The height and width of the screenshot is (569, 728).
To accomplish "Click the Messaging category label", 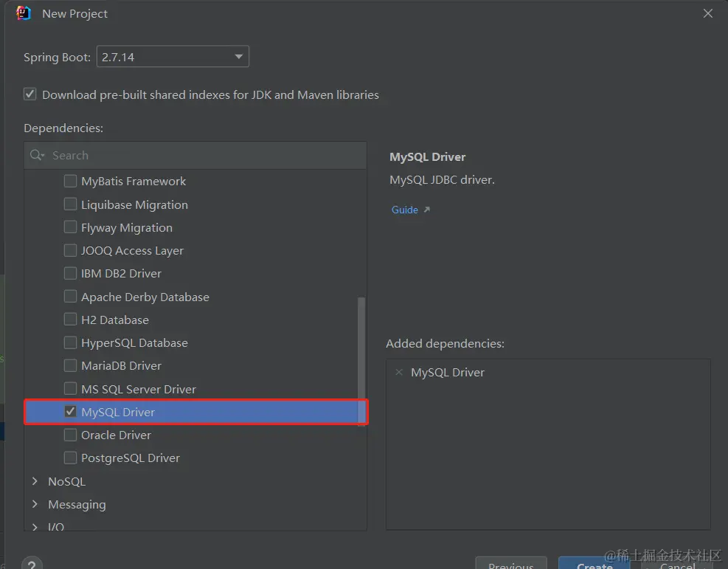I will point(77,505).
